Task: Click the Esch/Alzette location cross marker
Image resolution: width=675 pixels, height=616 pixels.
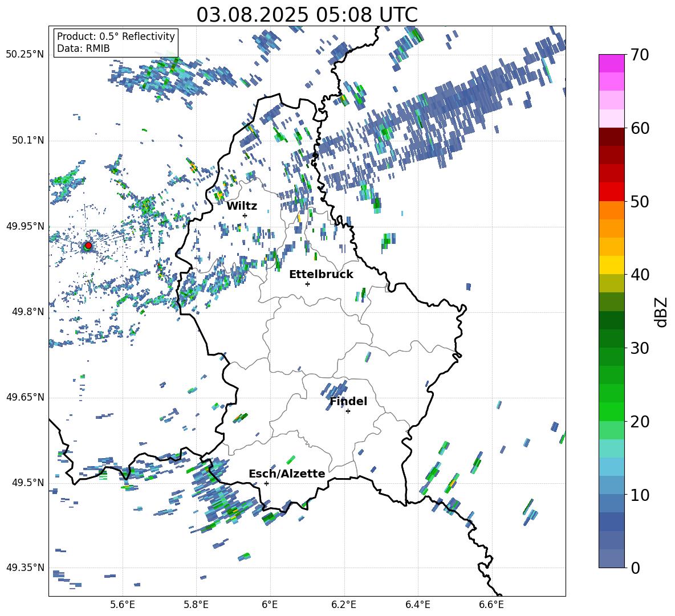Action: click(x=266, y=483)
